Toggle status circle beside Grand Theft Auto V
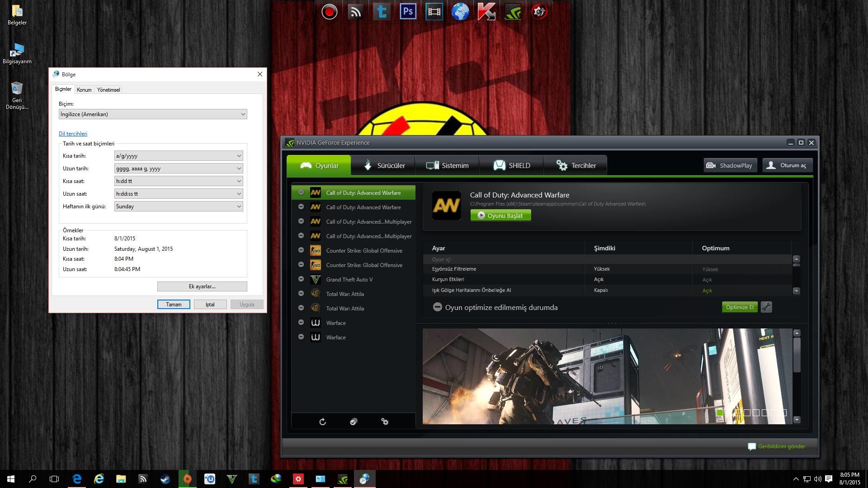Image resolution: width=868 pixels, height=488 pixels. tap(301, 279)
